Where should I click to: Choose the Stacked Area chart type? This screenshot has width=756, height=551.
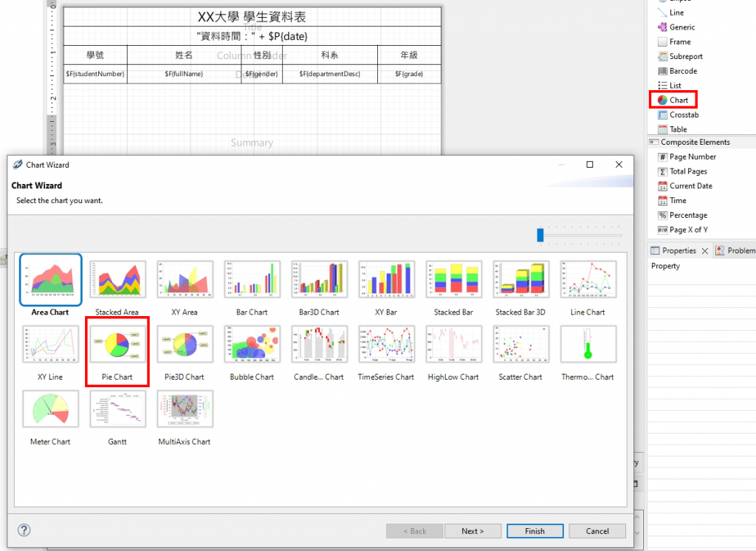(x=117, y=279)
